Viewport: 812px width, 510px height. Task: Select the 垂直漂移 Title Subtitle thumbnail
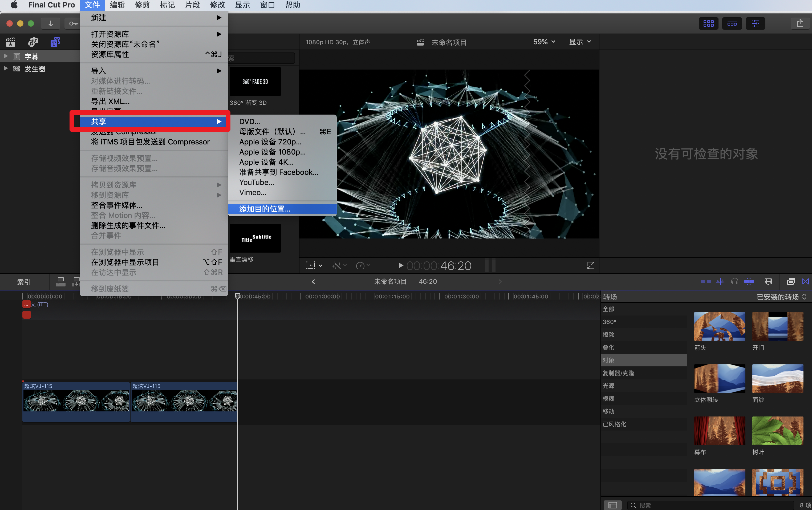click(255, 238)
